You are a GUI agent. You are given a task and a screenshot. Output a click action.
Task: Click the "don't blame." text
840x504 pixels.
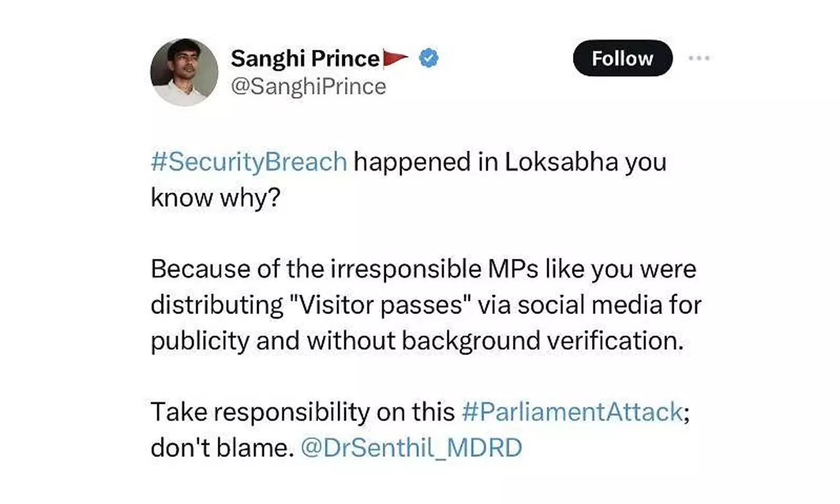pyautogui.click(x=222, y=448)
